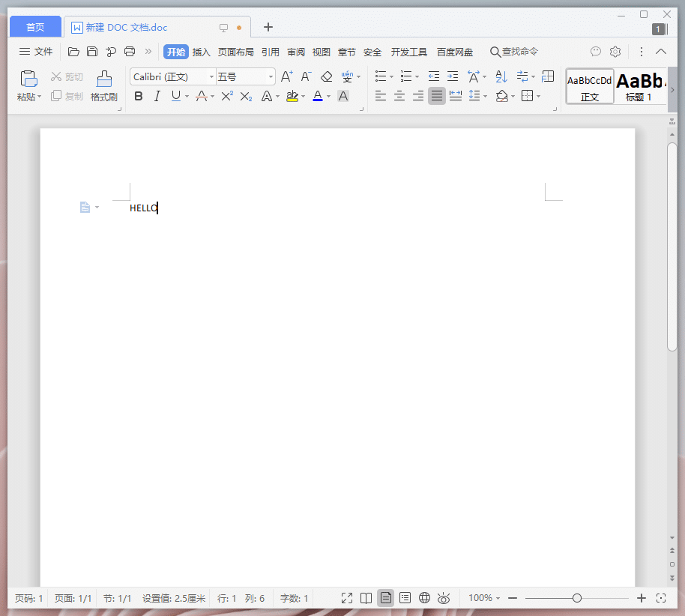Open the settings gear icon
This screenshot has width=685, height=616.
coord(615,52)
